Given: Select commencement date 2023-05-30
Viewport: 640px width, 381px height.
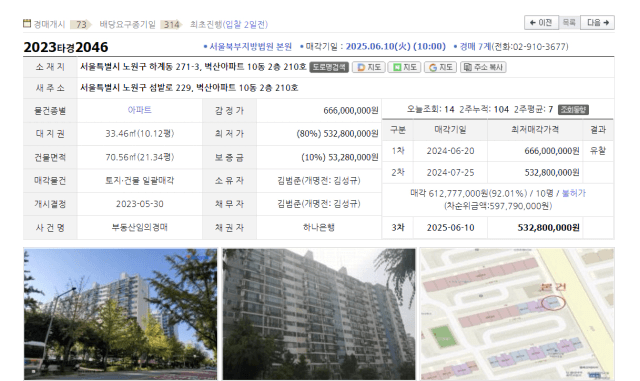Looking at the screenshot, I should [x=140, y=204].
